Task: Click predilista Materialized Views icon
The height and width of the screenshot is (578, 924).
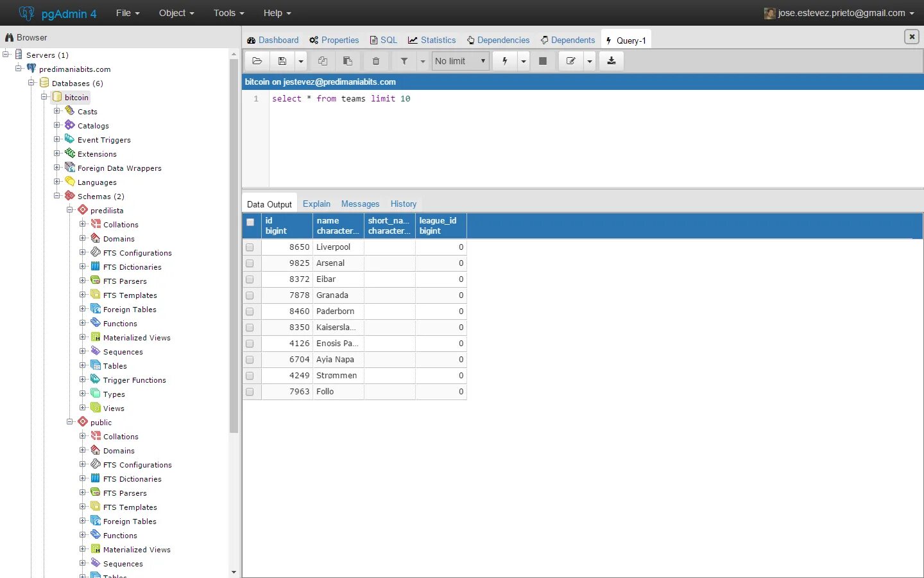Action: (96, 337)
